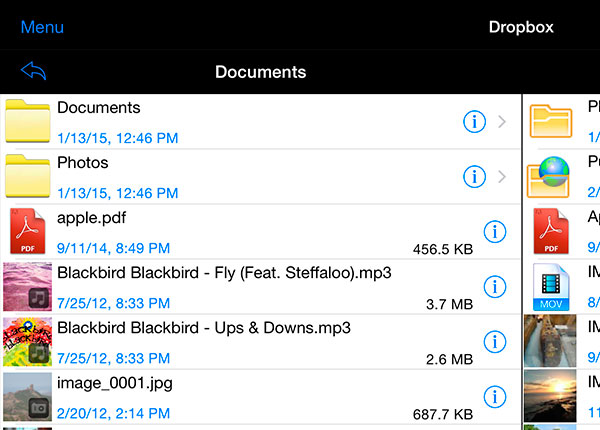
Task: Open info for Photos folder
Action: pos(474,177)
